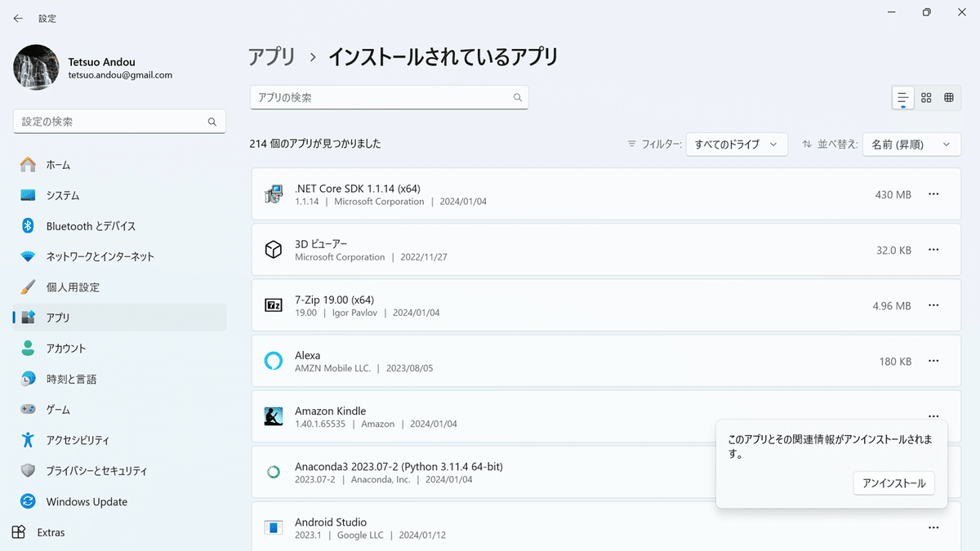This screenshot has width=980, height=551.
Task: Open アクセシビリティ section
Action: click(120, 440)
